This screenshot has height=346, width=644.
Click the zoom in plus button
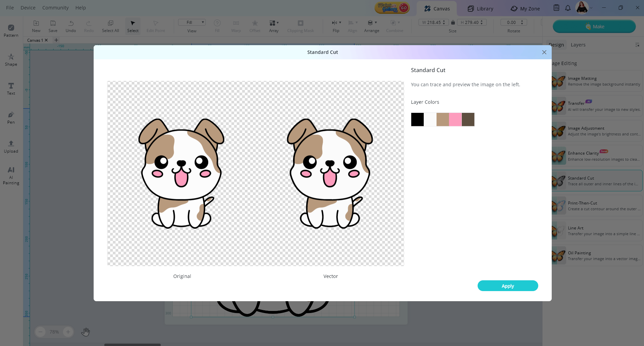tap(68, 332)
